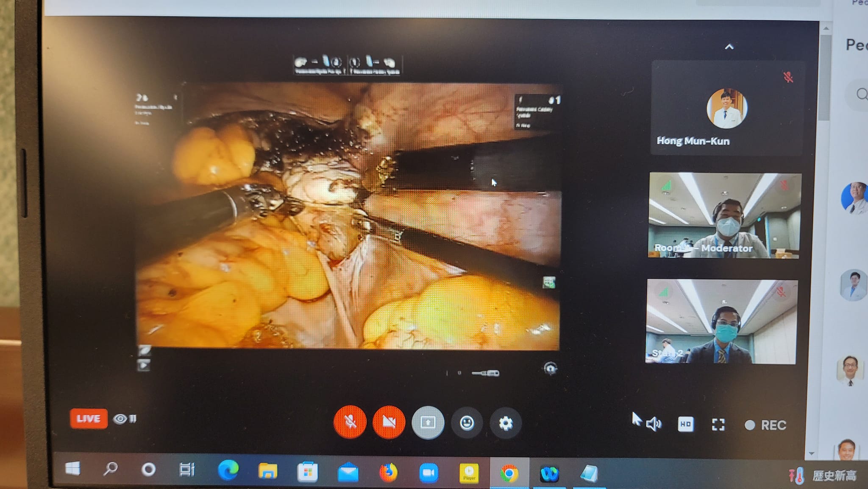Click the viewer count eye icon
Image resolution: width=868 pixels, height=489 pixels.
(x=120, y=419)
